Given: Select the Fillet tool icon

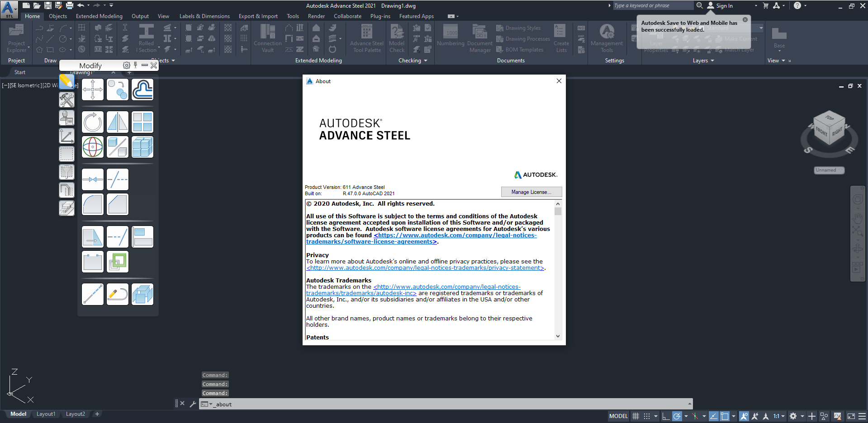Looking at the screenshot, I should point(93,204).
